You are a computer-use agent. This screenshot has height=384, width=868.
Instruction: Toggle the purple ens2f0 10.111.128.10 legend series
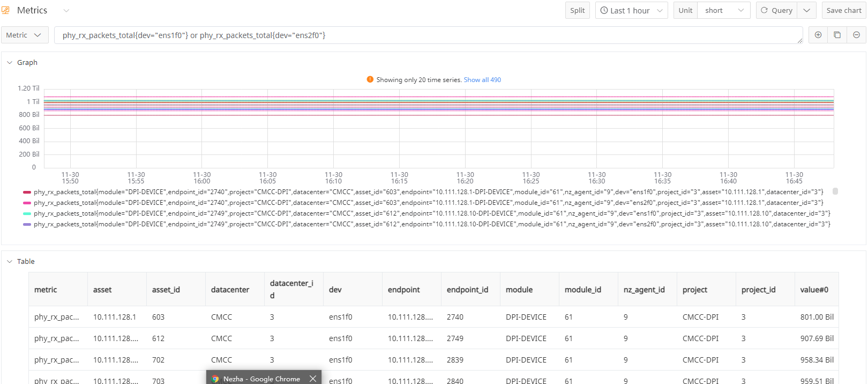click(27, 224)
